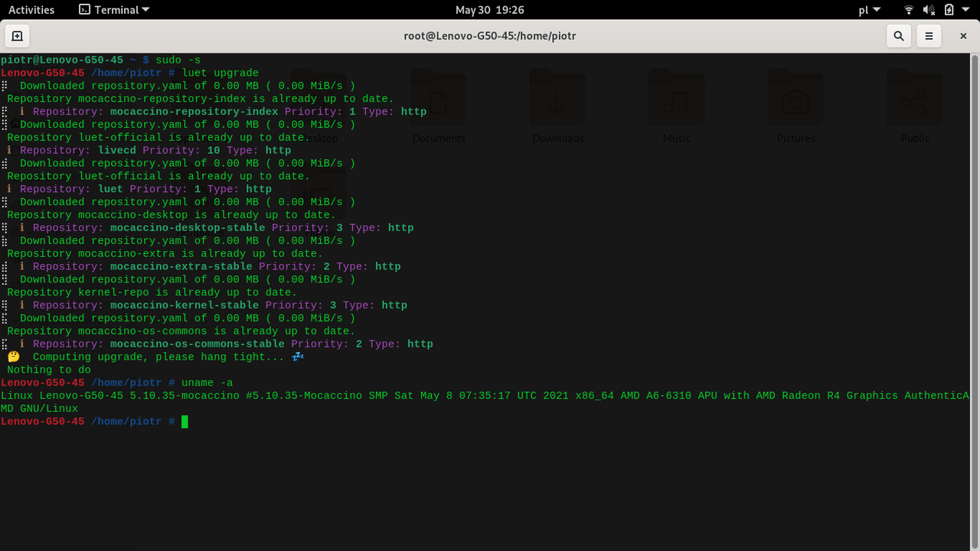Image resolution: width=980 pixels, height=551 pixels.
Task: Click the 'Nothing to do' line
Action: pyautogui.click(x=49, y=370)
